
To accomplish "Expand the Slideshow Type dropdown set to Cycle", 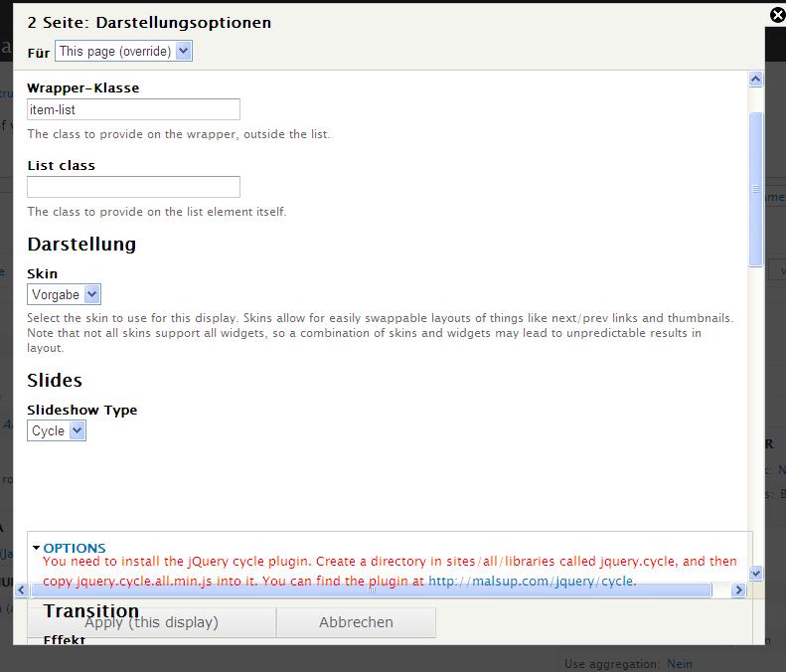I will click(x=57, y=430).
